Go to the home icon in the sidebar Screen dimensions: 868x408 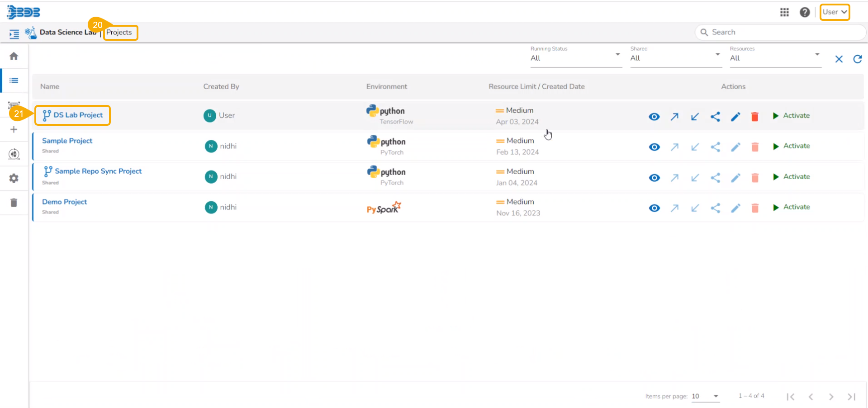click(x=14, y=56)
